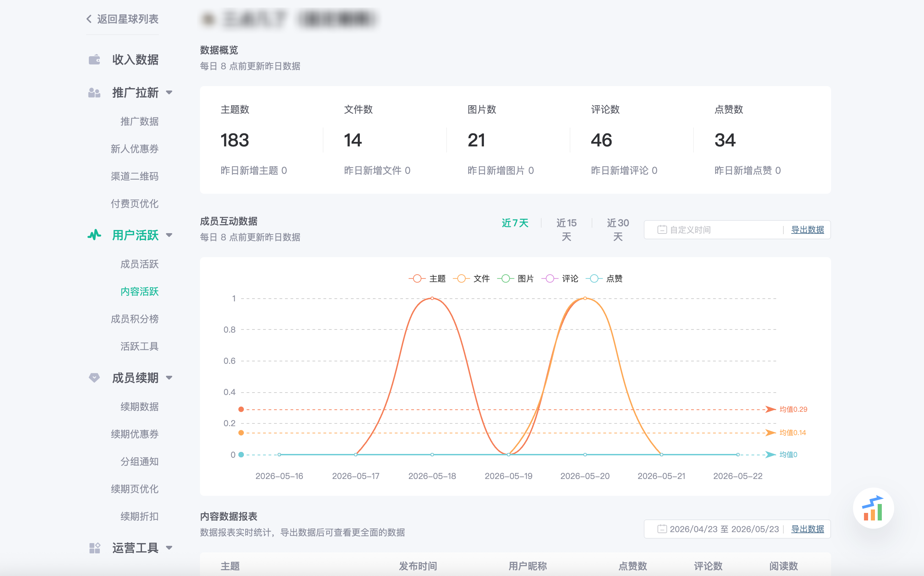Open 分组通知 page
This screenshot has height=576, width=924.
140,462
